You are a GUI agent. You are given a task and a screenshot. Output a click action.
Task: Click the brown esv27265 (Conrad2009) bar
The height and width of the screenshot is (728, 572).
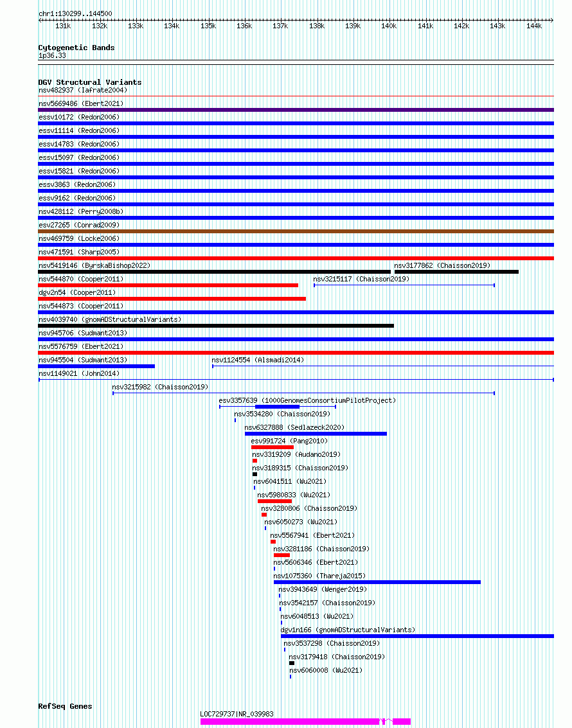pos(296,231)
